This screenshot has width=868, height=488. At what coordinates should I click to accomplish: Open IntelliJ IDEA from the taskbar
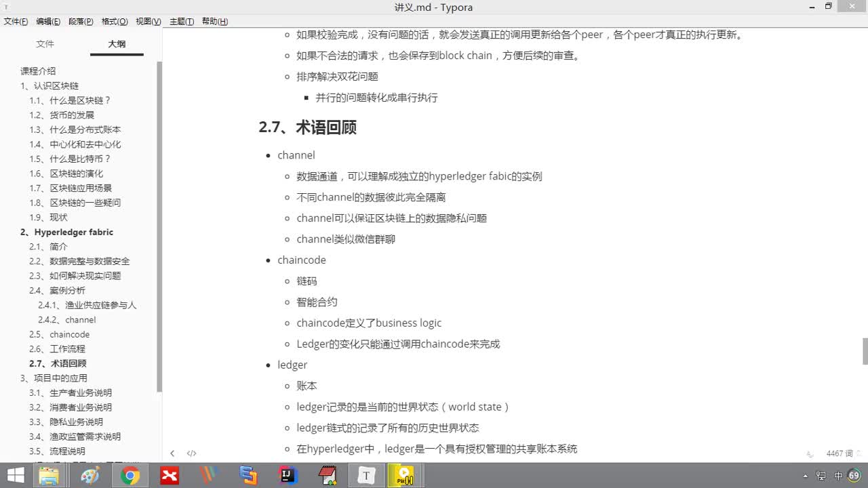(288, 476)
